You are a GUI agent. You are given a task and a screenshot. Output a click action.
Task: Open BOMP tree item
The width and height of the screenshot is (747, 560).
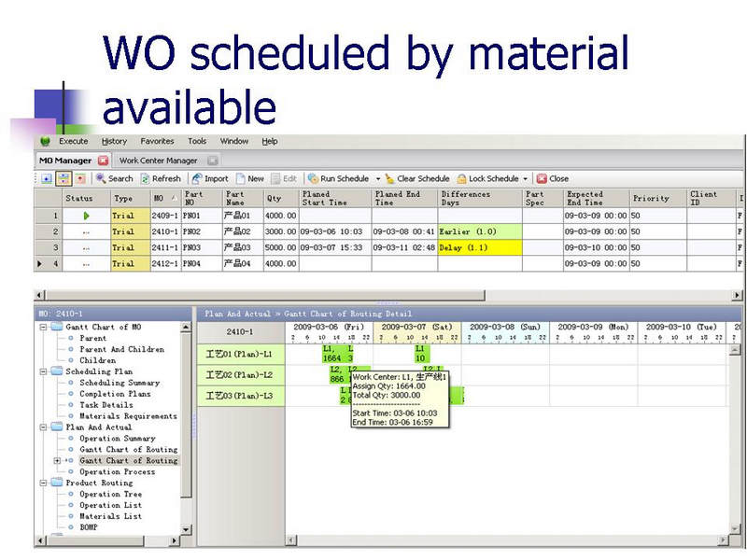pyautogui.click(x=88, y=527)
